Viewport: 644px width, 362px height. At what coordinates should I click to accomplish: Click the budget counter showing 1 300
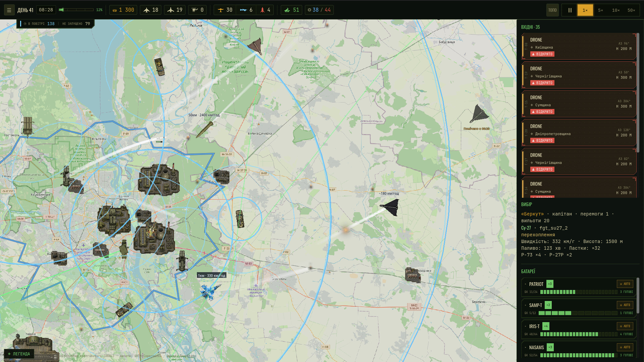click(123, 10)
